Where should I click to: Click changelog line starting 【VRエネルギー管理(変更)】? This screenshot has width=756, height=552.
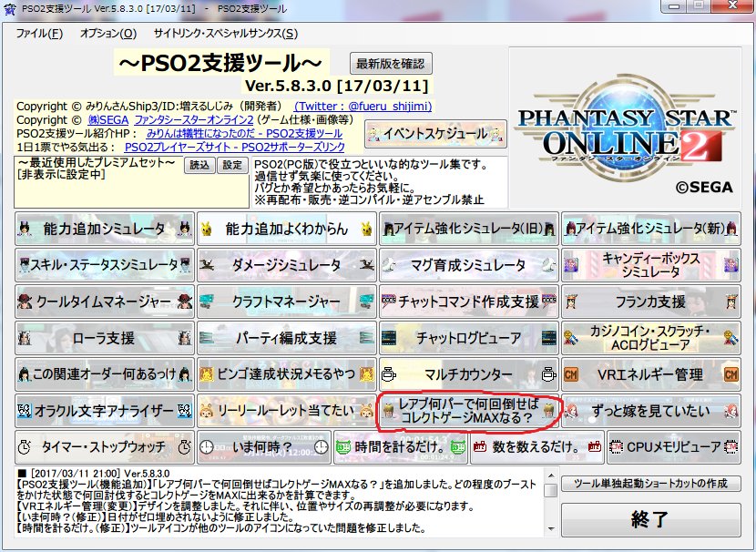click(x=245, y=506)
